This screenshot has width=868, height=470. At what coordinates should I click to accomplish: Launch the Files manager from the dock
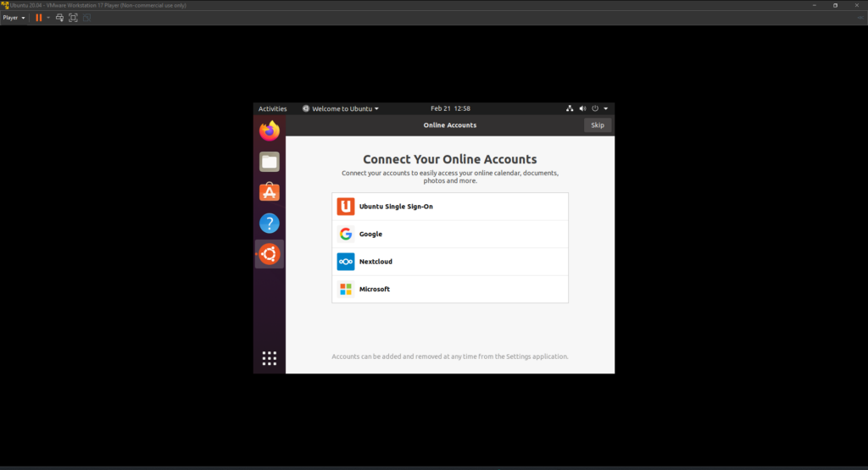pos(270,161)
